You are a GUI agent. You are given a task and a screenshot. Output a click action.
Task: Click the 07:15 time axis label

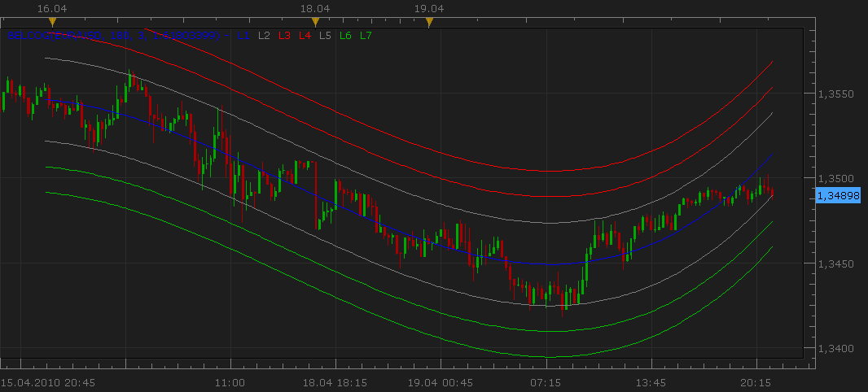(x=546, y=382)
